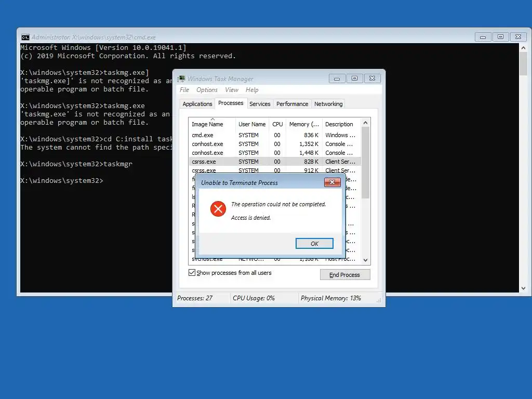Click the cmd window scroll up arrow
The image size is (532, 399).
coord(524,48)
